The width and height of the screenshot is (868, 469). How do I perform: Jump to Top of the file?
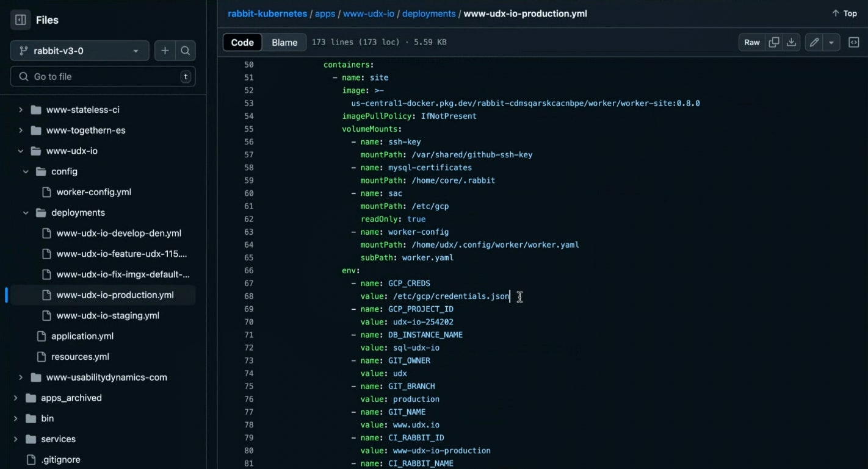[x=844, y=13]
